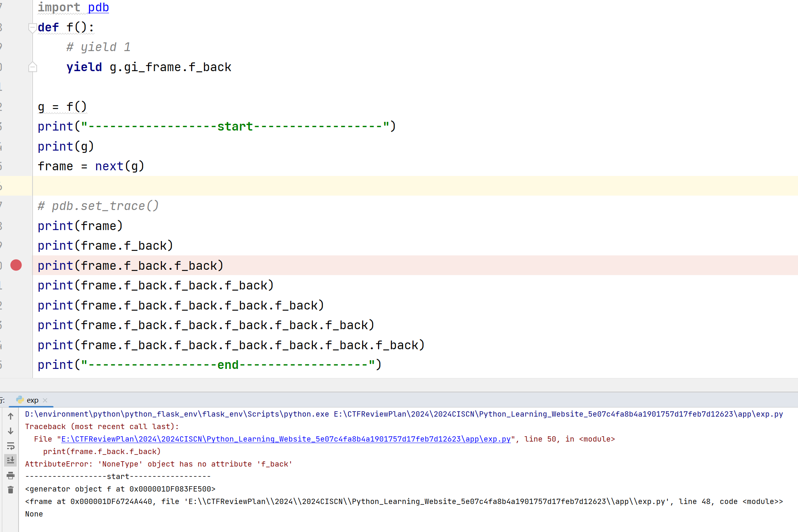Collapse the def f() function fold marker
Viewport: 798px width, 532px height.
[x=33, y=28]
